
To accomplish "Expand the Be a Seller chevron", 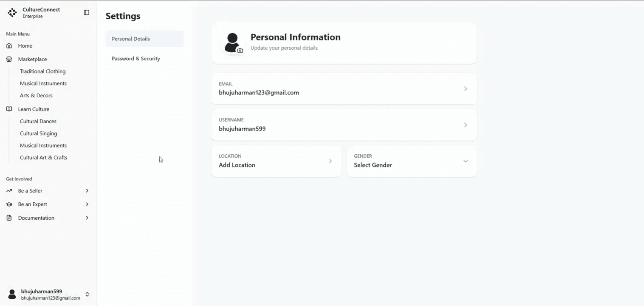I will [x=87, y=191].
